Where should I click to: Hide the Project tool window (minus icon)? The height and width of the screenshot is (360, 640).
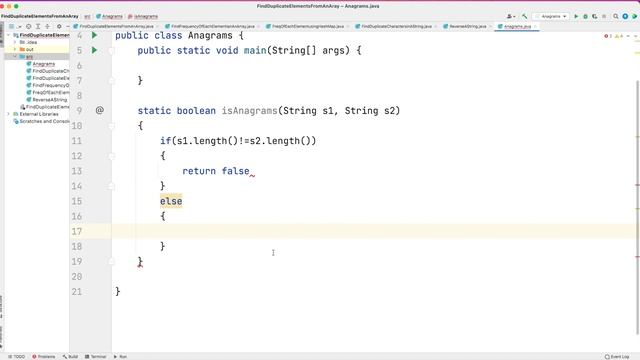pyautogui.click(x=67, y=27)
